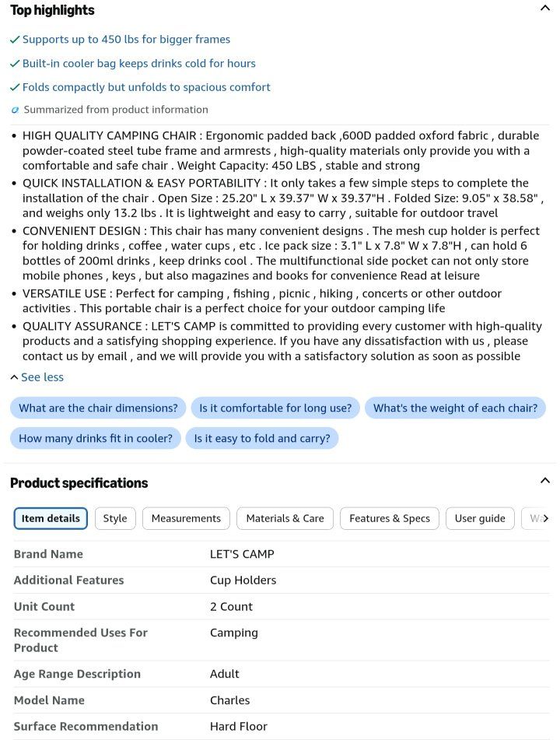Screen dimensions: 560x740
Task: Open the Materials & Care tab
Action: click(285, 518)
